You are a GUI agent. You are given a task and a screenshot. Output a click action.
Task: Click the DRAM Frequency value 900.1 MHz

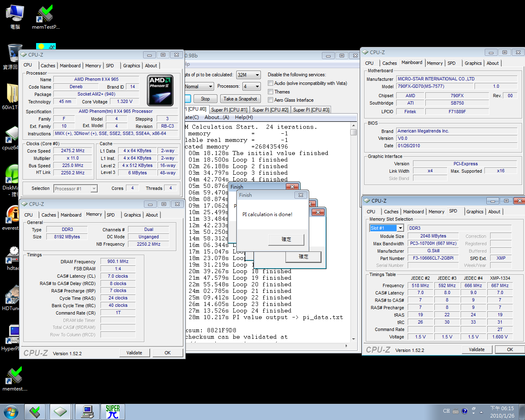tap(118, 261)
